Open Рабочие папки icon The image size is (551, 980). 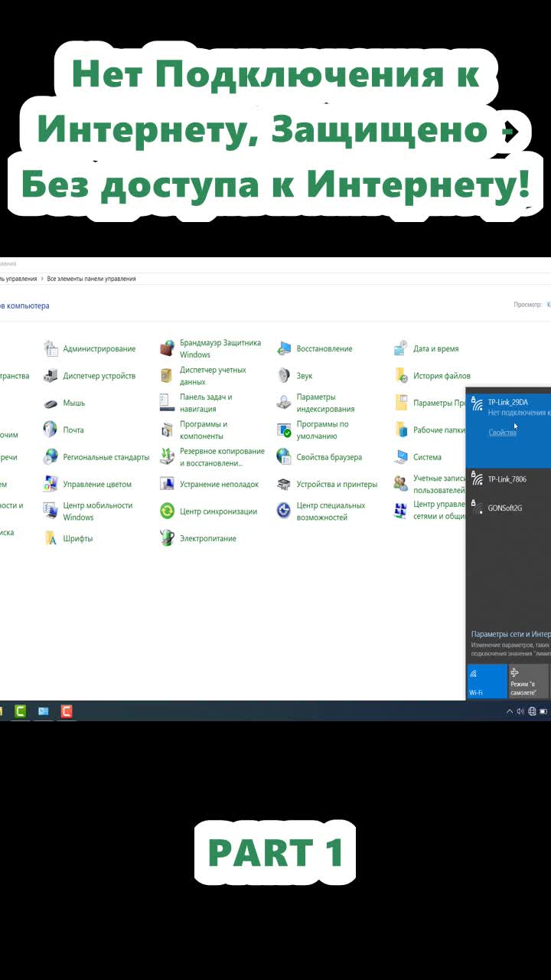401,430
